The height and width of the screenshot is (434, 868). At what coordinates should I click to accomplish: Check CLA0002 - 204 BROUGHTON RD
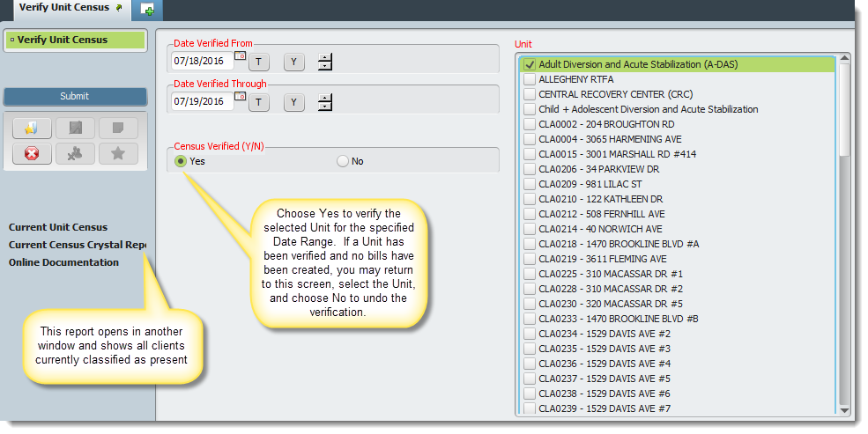coord(530,124)
